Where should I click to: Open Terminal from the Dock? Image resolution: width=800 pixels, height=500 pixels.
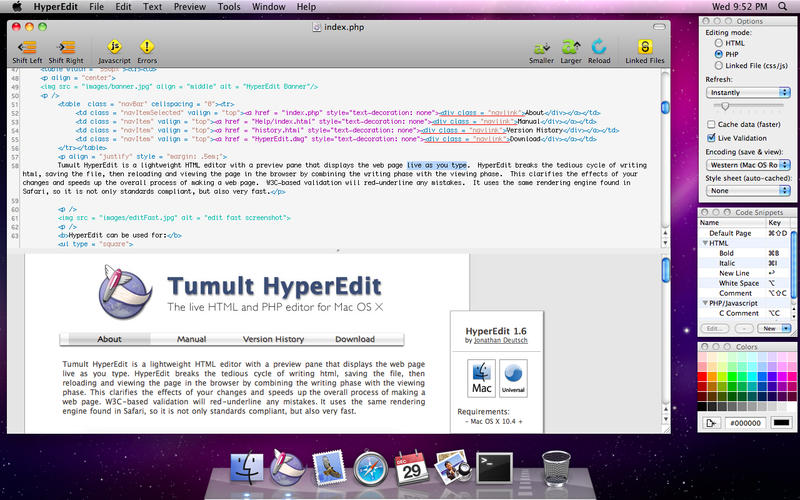pyautogui.click(x=494, y=468)
